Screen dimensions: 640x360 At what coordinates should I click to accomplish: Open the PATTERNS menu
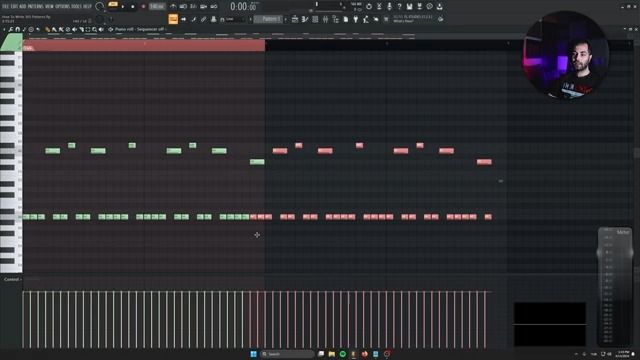35,7
